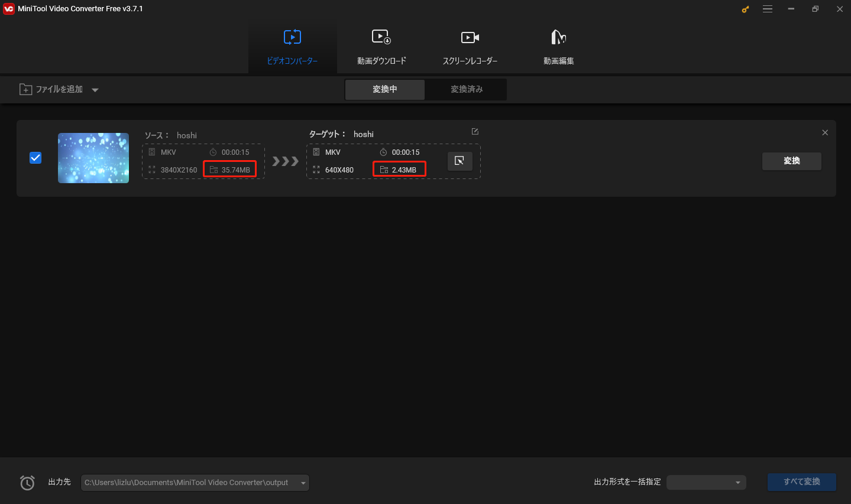This screenshot has width=851, height=504.
Task: Switch to the 動画ダウンロード tab
Action: coord(381,47)
